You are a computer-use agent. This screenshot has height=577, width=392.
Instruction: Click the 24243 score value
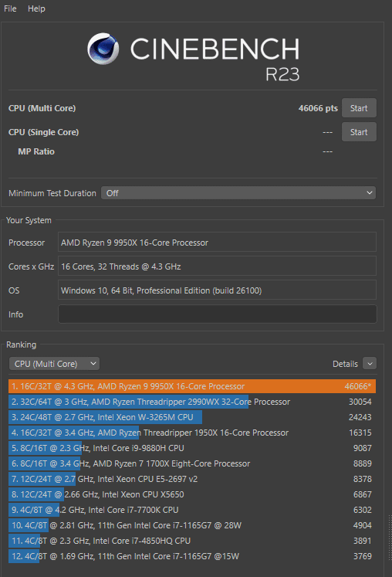pos(360,417)
